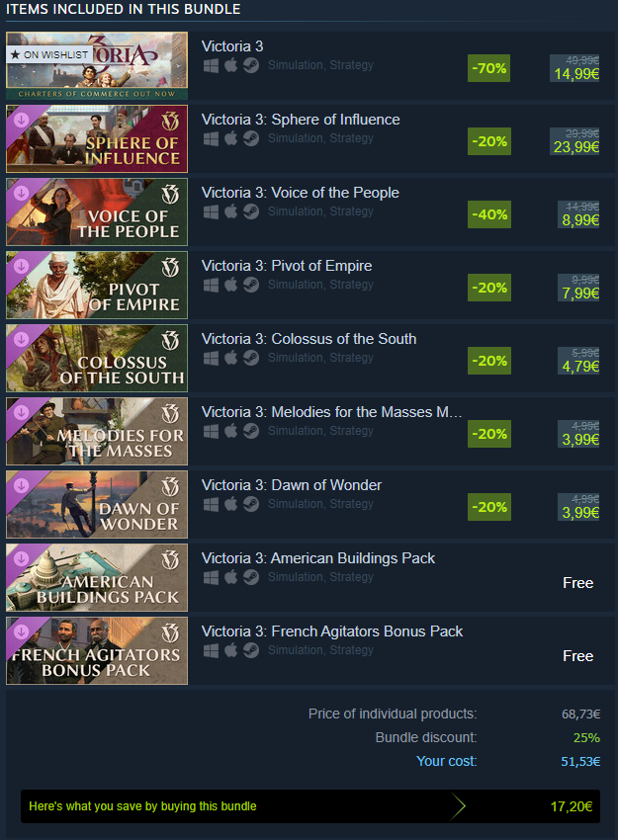Open Victoria 3: French Agitators Bonus Pack title
Image resolution: width=618 pixels, height=840 pixels.
[332, 631]
